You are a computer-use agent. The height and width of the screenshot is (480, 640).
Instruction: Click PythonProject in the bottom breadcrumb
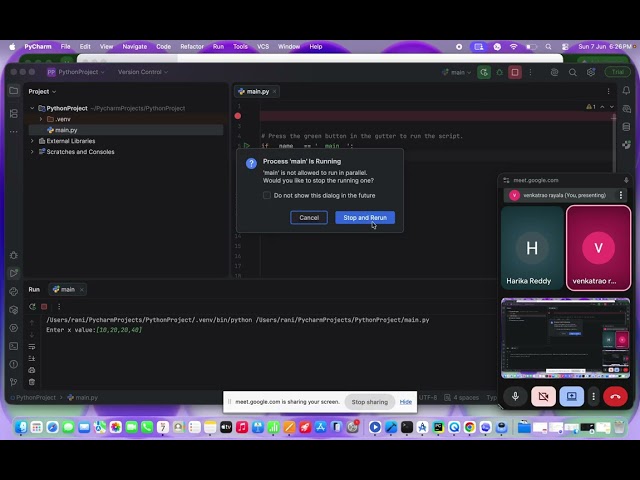point(36,398)
